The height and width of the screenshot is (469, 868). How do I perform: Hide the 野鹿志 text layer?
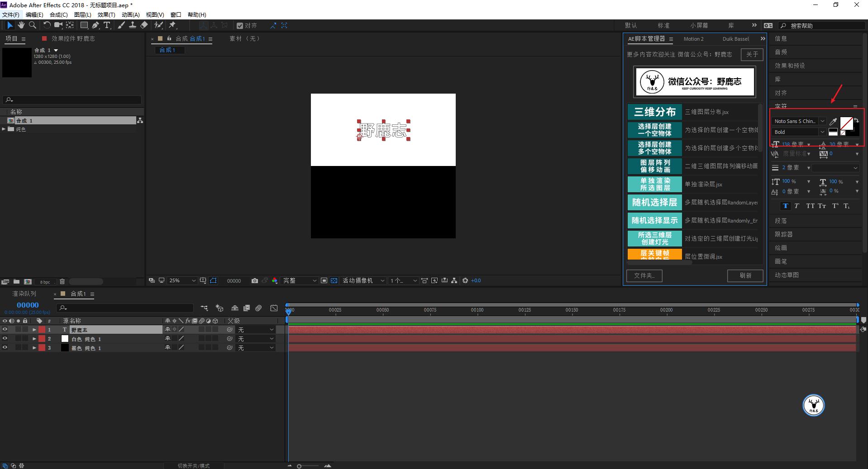5,330
